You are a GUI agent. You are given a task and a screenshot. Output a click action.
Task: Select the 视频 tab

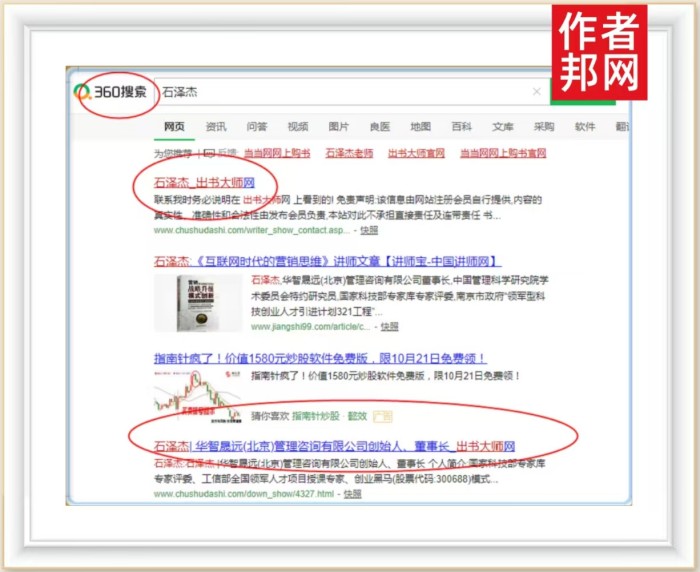pyautogui.click(x=298, y=127)
